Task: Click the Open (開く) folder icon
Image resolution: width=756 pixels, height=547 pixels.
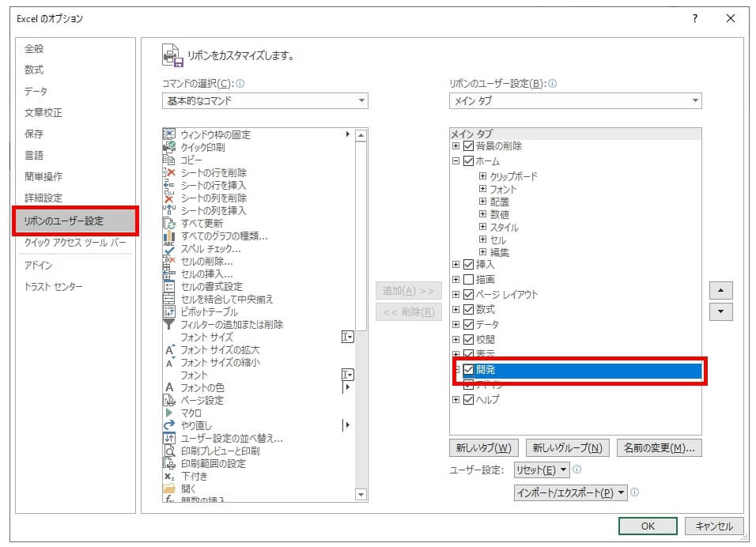Action: point(168,489)
